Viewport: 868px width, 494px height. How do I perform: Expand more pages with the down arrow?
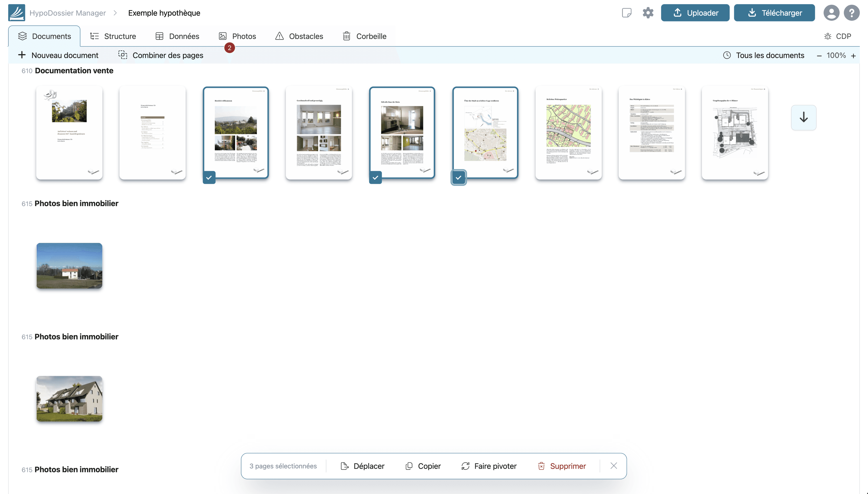804,118
